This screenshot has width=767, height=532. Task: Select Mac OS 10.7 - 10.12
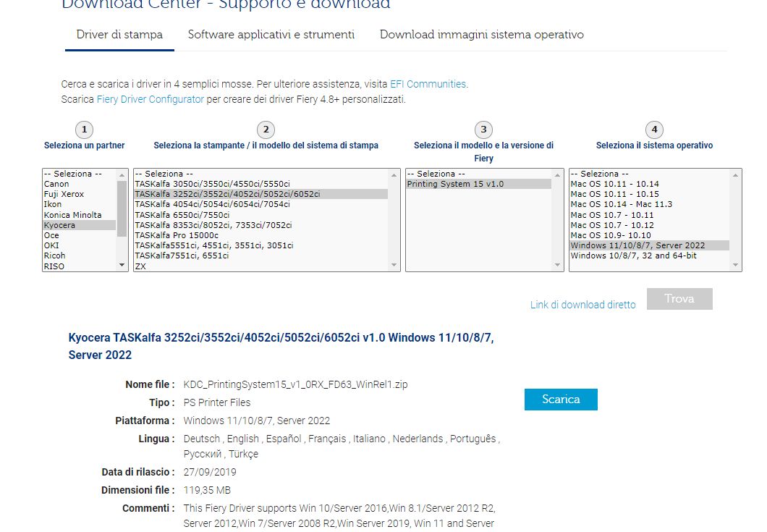pyautogui.click(x=650, y=225)
